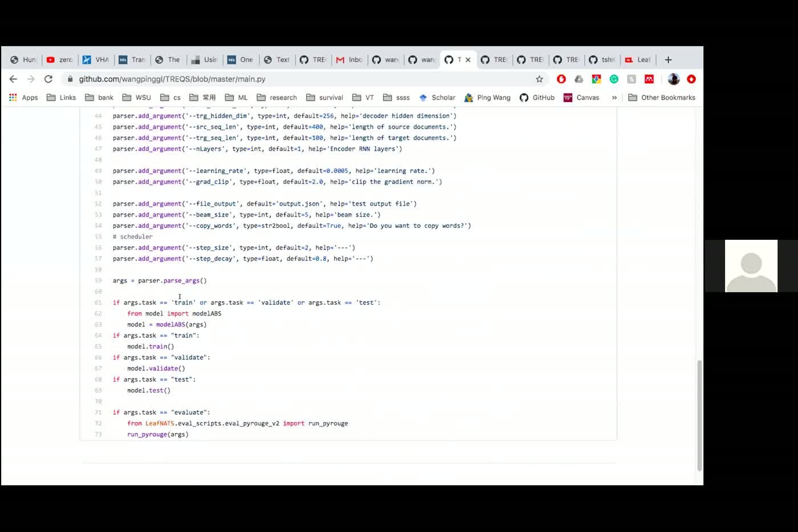Switch to the Leaf tab
This screenshot has width=798, height=532.
coord(637,60)
